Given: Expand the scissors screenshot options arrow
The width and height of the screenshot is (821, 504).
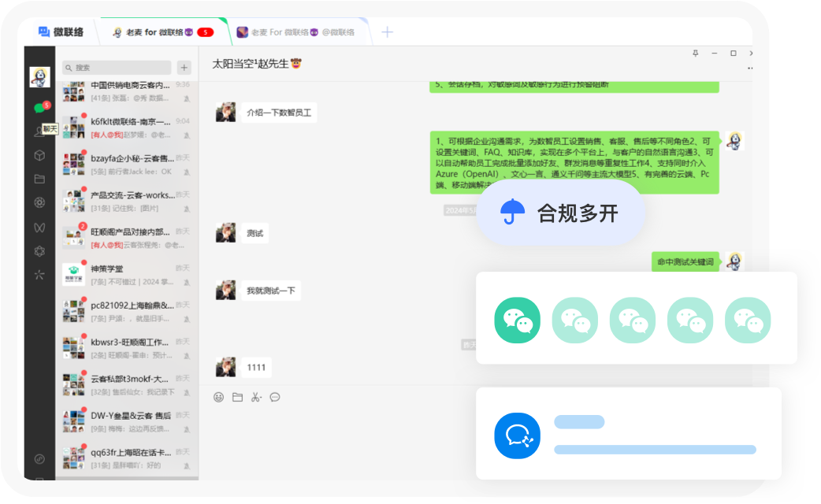Looking at the screenshot, I should pos(261,398).
